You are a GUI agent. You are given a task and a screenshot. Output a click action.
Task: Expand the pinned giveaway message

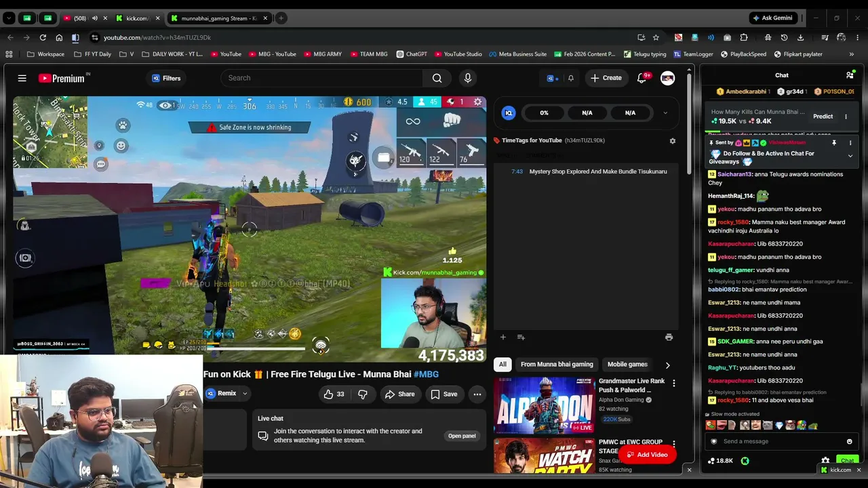850,156
